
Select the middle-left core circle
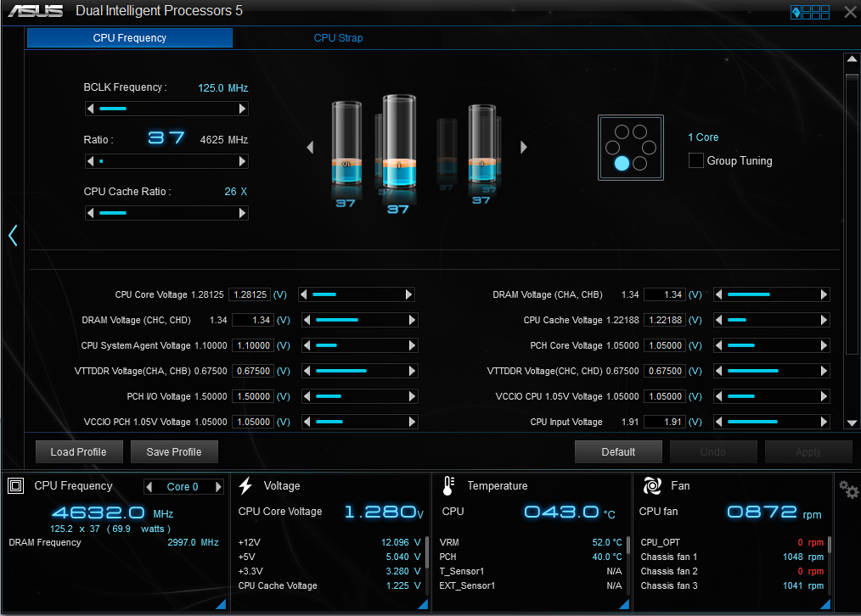click(x=613, y=148)
